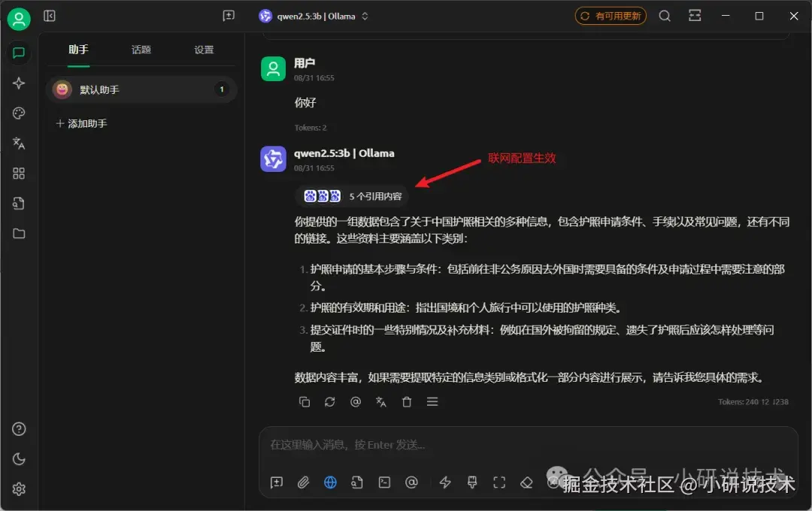Open the help documentation icon
812x511 pixels.
pyautogui.click(x=19, y=429)
